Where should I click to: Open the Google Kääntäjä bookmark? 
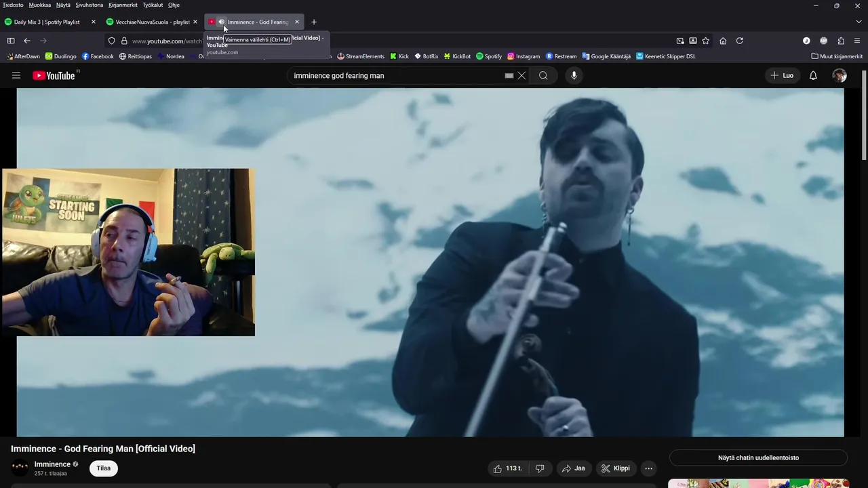coord(606,56)
